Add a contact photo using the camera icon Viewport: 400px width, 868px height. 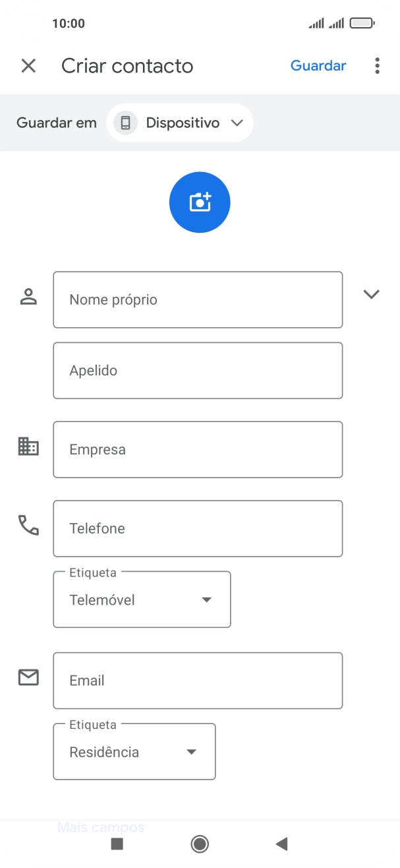click(200, 202)
